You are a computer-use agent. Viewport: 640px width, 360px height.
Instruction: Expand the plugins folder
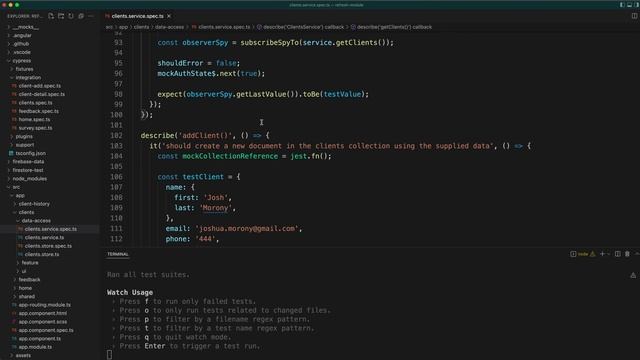tap(24, 136)
